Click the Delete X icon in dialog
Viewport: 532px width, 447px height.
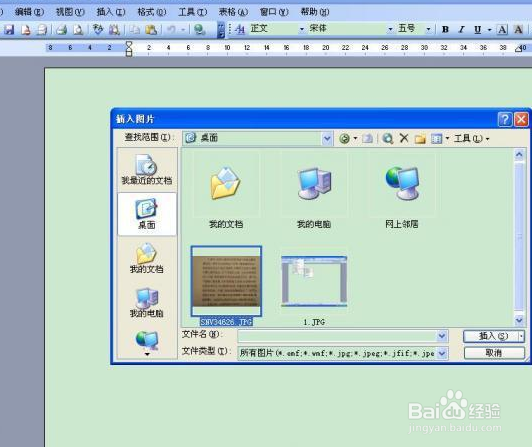click(404, 138)
